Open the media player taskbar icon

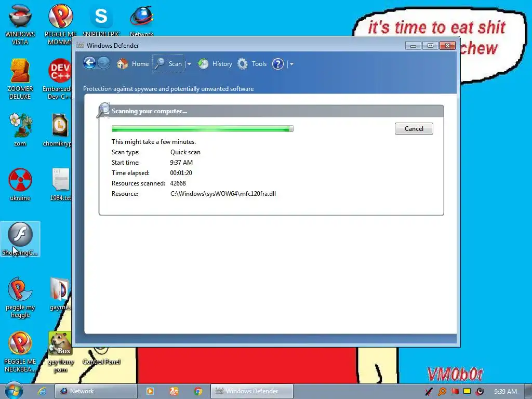pos(150,391)
